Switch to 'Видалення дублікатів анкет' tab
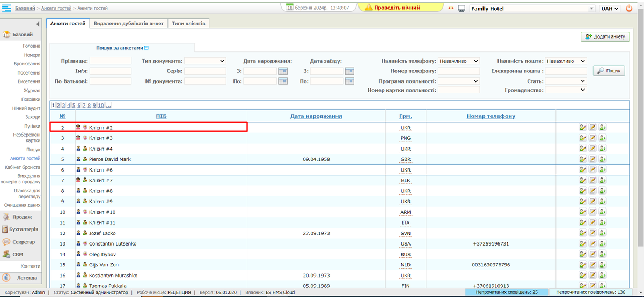644x297 pixels. pos(128,24)
